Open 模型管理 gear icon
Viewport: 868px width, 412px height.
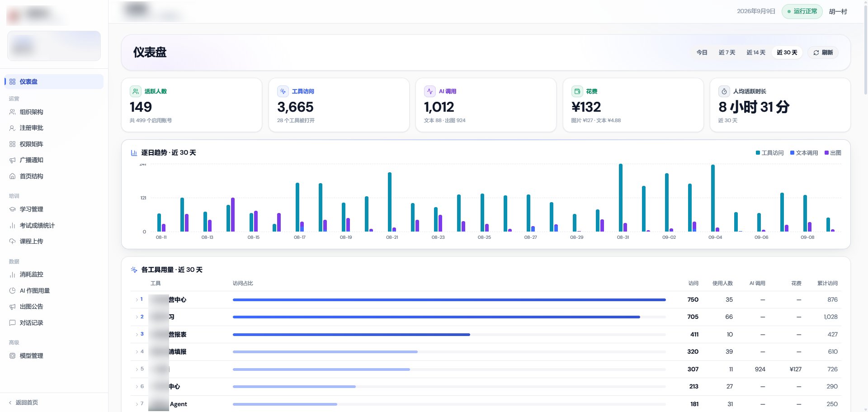[x=12, y=356]
